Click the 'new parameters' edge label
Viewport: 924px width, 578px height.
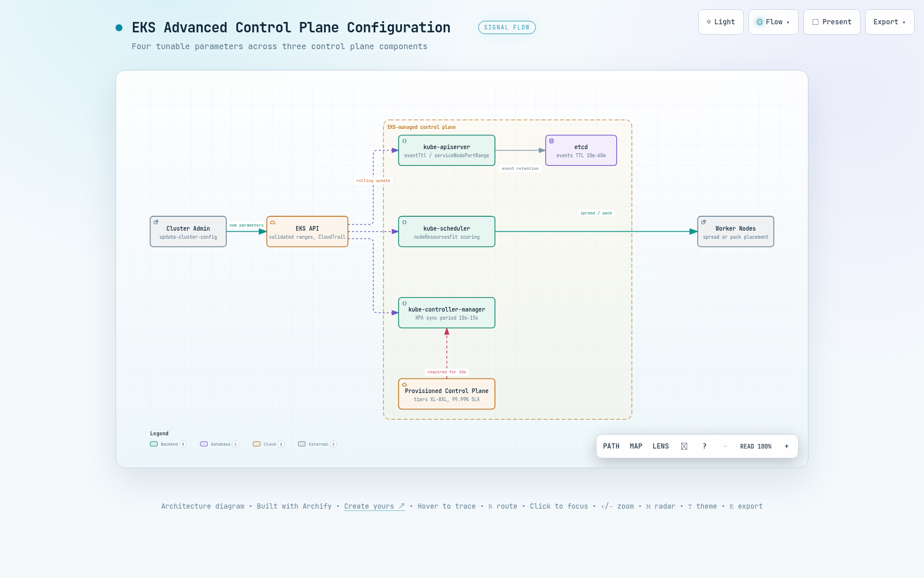[x=247, y=225]
